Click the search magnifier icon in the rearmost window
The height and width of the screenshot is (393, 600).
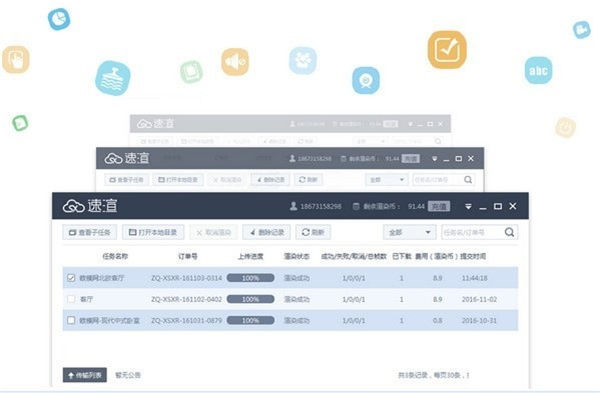coord(438,141)
